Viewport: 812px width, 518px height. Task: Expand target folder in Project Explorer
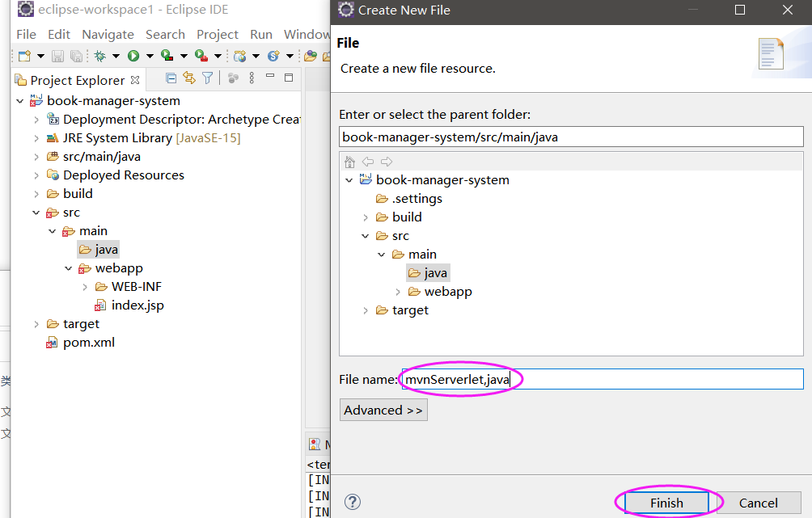[x=36, y=324]
